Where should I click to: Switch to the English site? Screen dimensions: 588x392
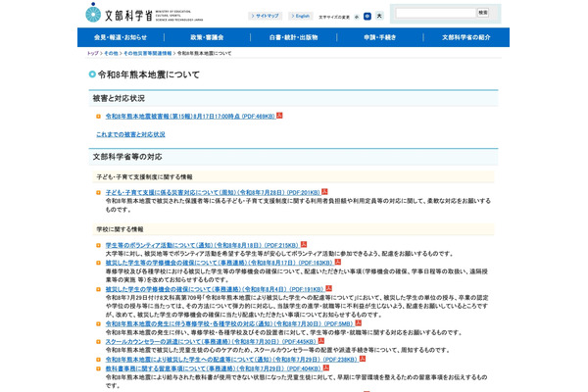pyautogui.click(x=301, y=16)
